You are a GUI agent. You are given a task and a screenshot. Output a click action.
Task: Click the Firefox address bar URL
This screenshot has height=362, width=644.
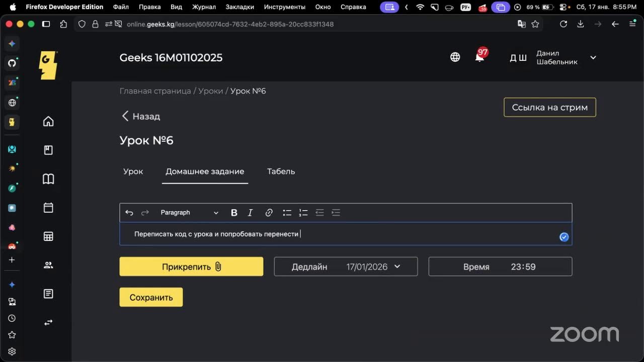pos(230,24)
